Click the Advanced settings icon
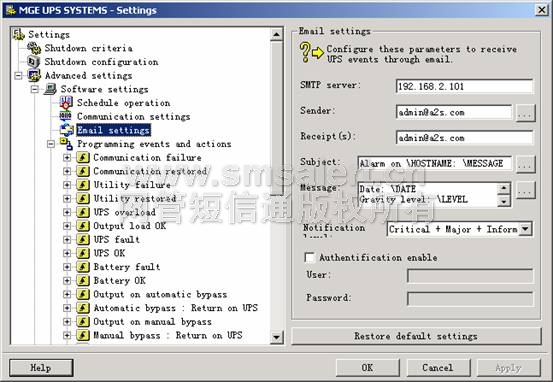553x382 pixels. pyautogui.click(x=34, y=75)
